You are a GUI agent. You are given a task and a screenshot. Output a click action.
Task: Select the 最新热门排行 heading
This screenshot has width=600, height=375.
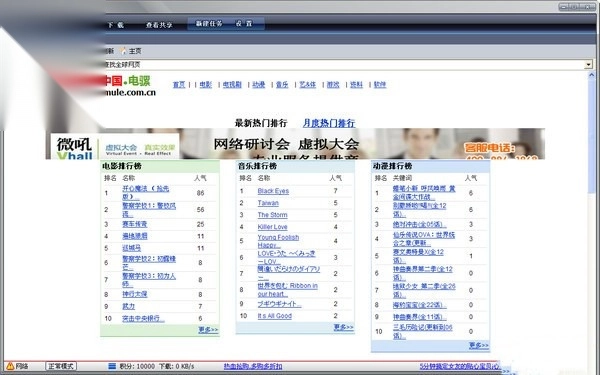point(261,123)
